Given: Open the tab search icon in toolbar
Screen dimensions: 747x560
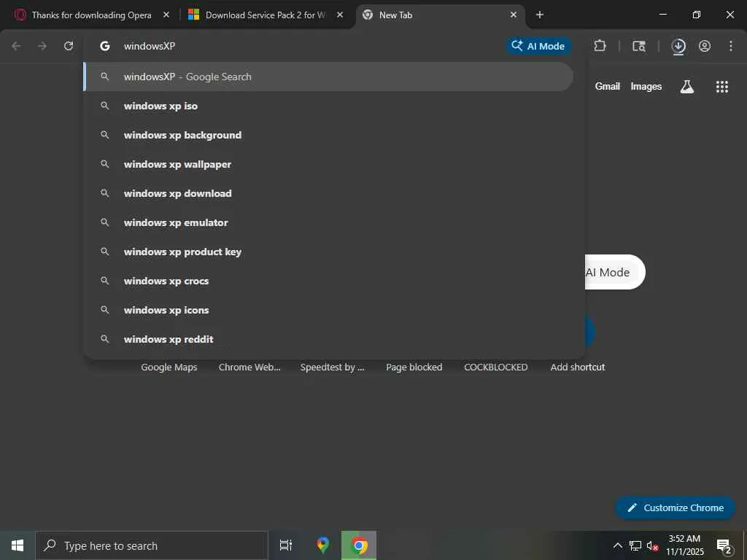Looking at the screenshot, I should pos(639,46).
